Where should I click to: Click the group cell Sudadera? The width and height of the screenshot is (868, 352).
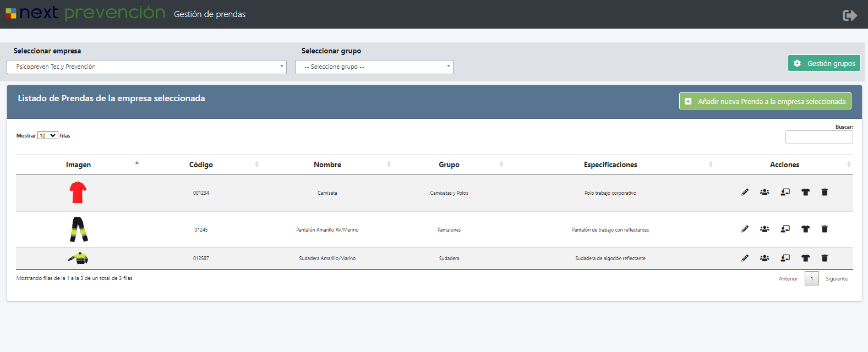pyautogui.click(x=449, y=258)
